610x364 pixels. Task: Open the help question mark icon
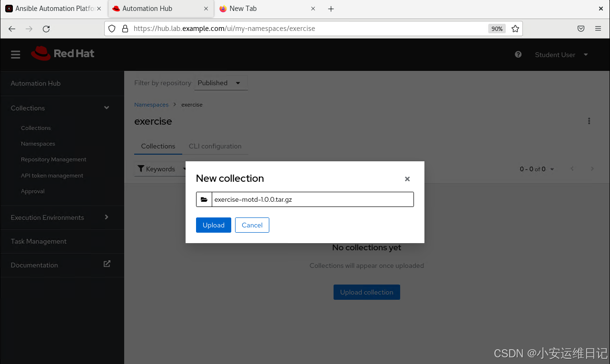pos(518,55)
